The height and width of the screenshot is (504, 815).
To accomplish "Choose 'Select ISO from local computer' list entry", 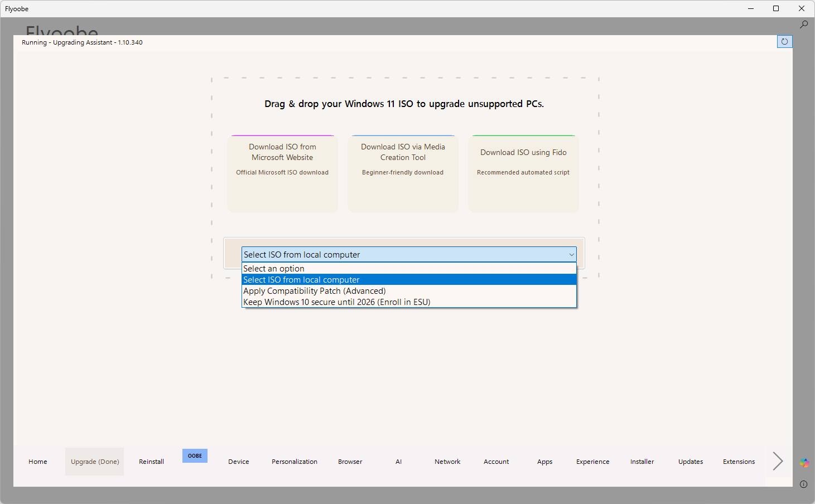I will [409, 280].
